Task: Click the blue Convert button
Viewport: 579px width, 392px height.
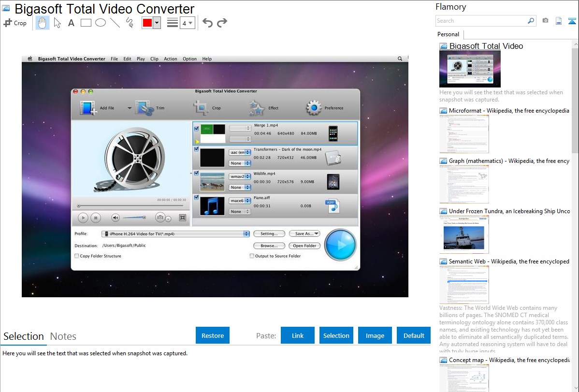Action: click(340, 245)
